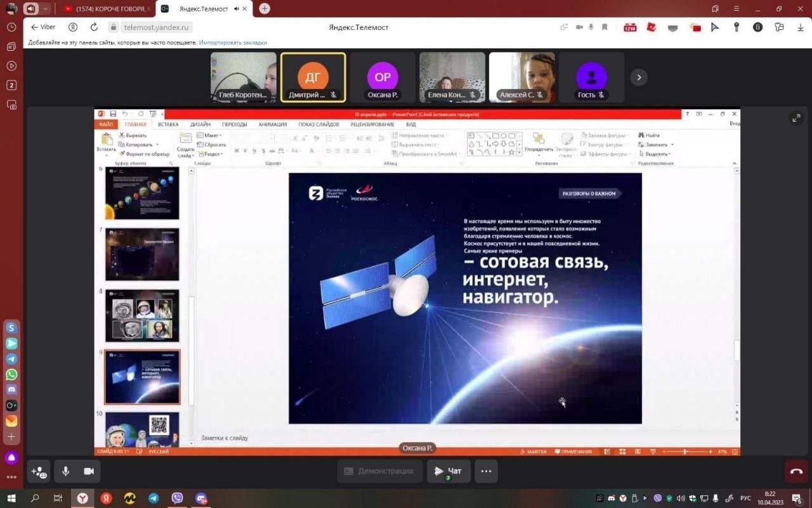Viewport: 812px width, 508px height.
Task: Go back to Viber with back arrow
Action: pos(43,27)
